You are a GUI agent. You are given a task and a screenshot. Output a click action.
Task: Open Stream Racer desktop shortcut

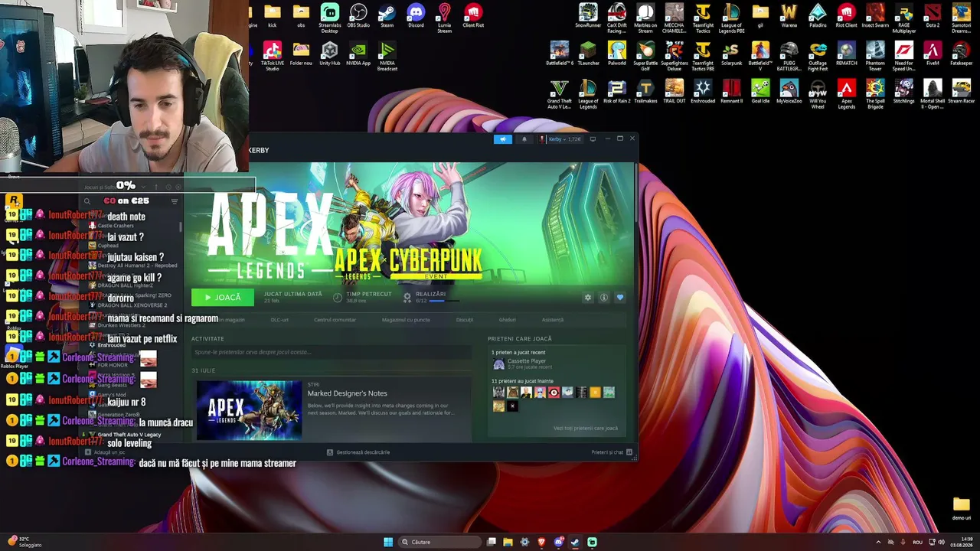click(x=962, y=93)
